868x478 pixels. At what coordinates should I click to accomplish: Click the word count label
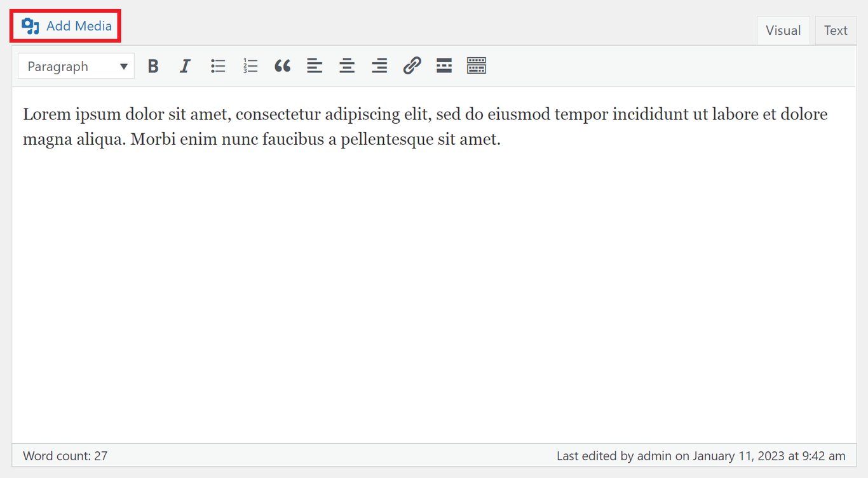pyautogui.click(x=65, y=455)
